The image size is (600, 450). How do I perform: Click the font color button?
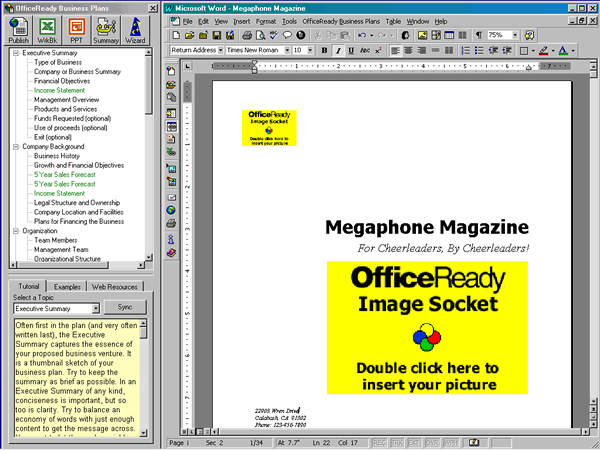pyautogui.click(x=563, y=50)
